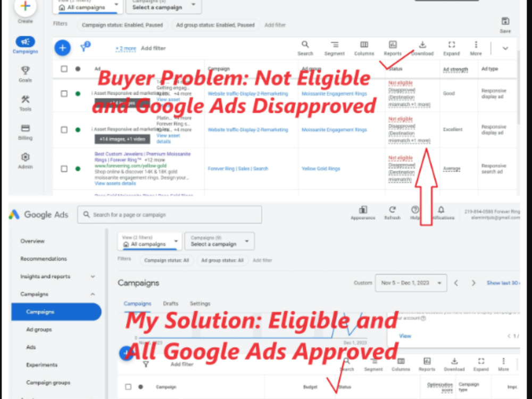
Task: Open Ad groups in the left sidebar
Action: point(39,329)
